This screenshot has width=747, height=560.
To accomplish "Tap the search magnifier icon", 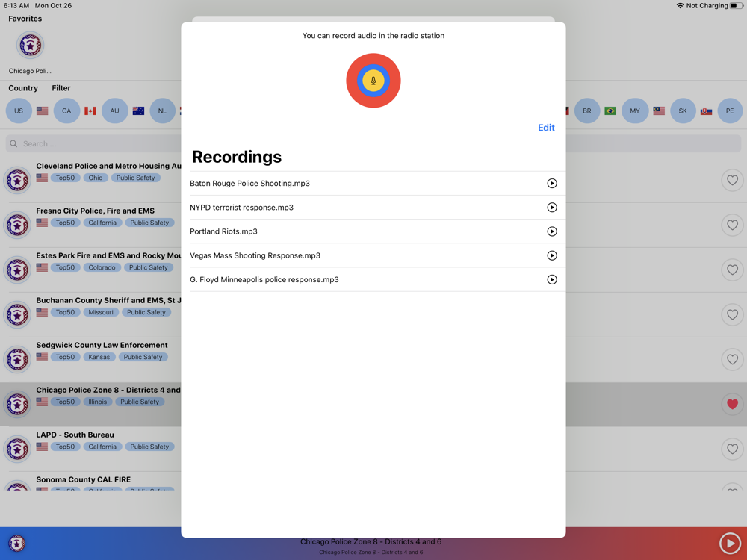I will tap(13, 144).
